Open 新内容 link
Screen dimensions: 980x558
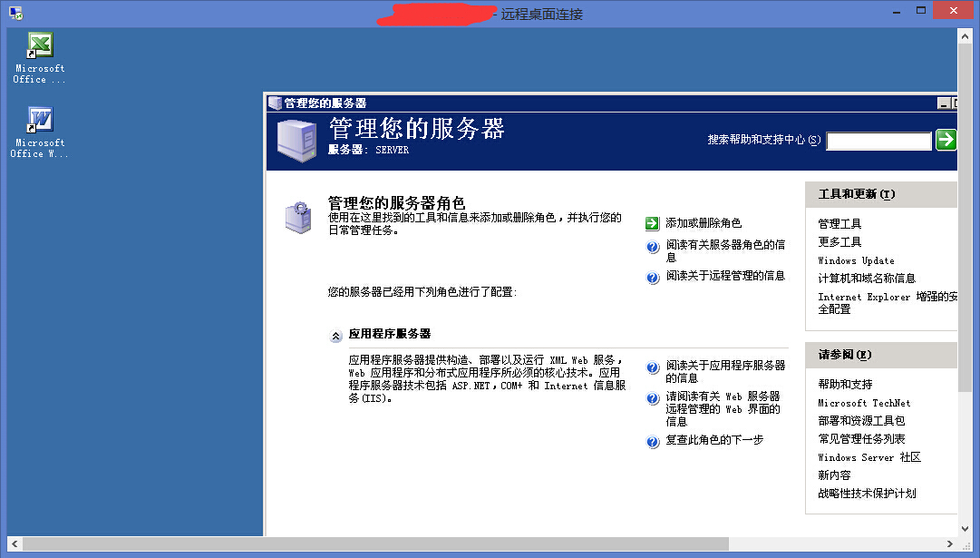(x=834, y=475)
